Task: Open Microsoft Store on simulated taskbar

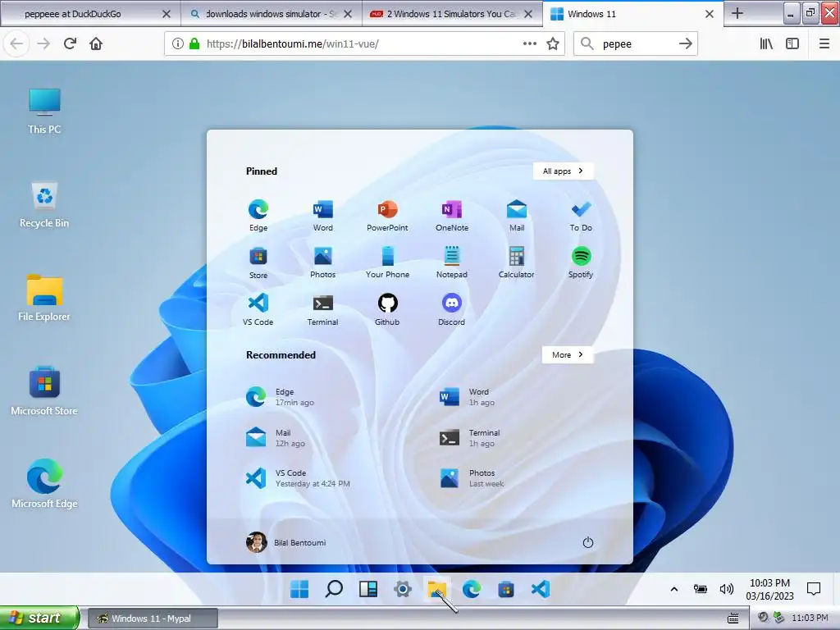Action: tap(505, 589)
